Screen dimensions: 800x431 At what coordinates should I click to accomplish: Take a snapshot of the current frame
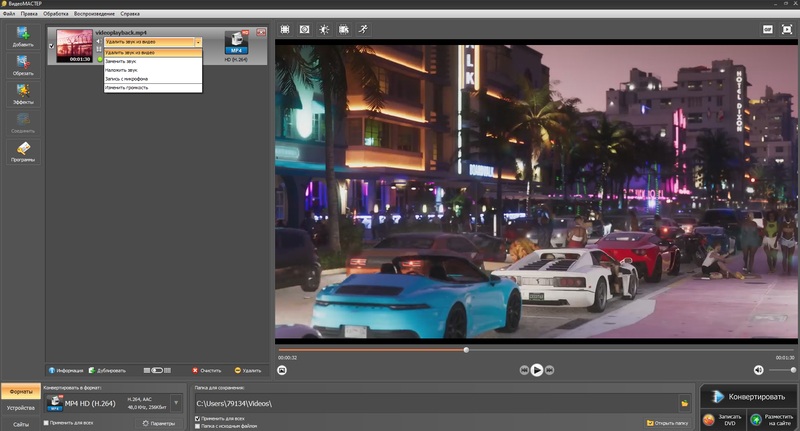pos(282,370)
